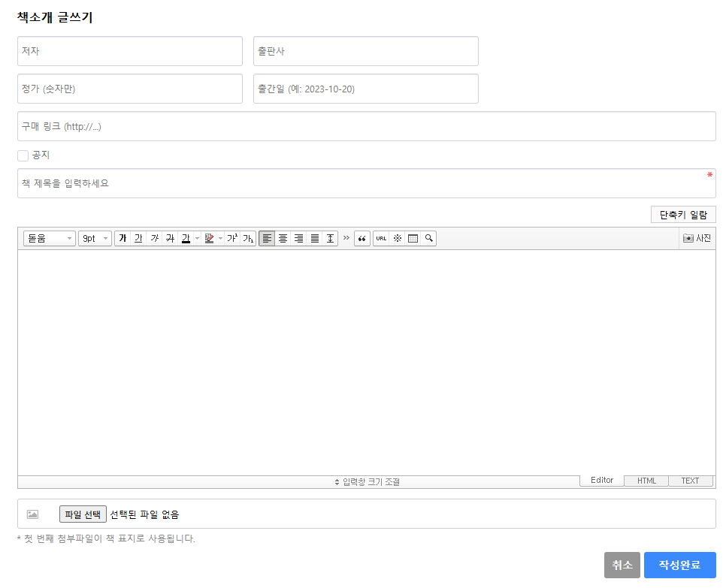The width and height of the screenshot is (723, 588).
Task: Switch to the Editor mode tab
Action: (x=602, y=480)
